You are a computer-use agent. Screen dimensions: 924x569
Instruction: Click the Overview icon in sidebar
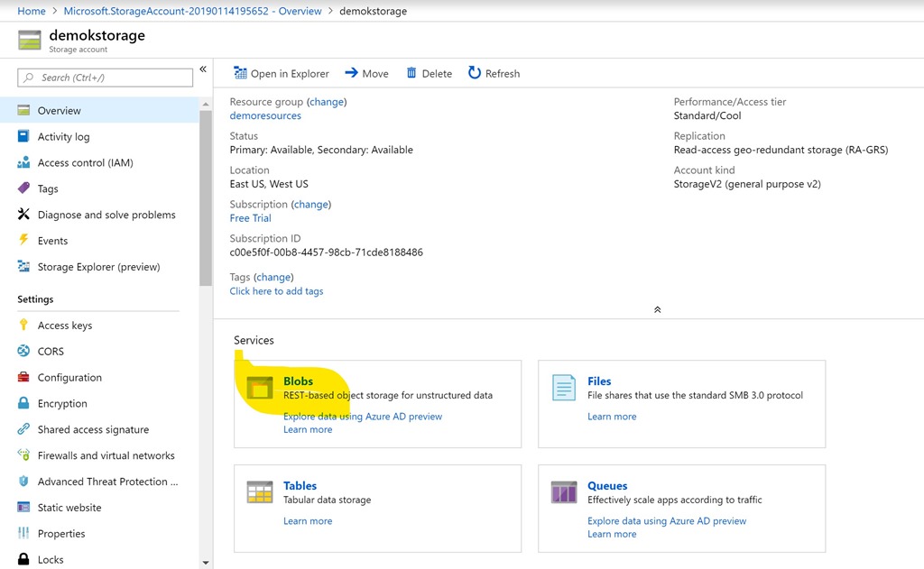[23, 110]
